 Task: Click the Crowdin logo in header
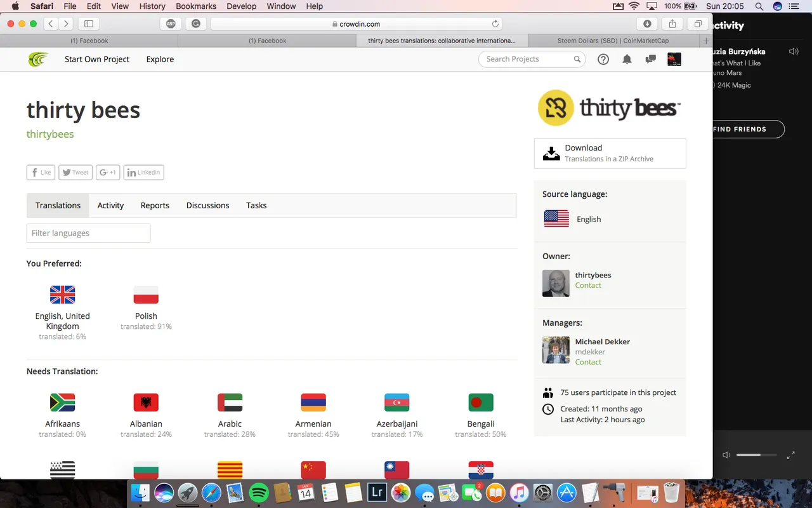38,59
